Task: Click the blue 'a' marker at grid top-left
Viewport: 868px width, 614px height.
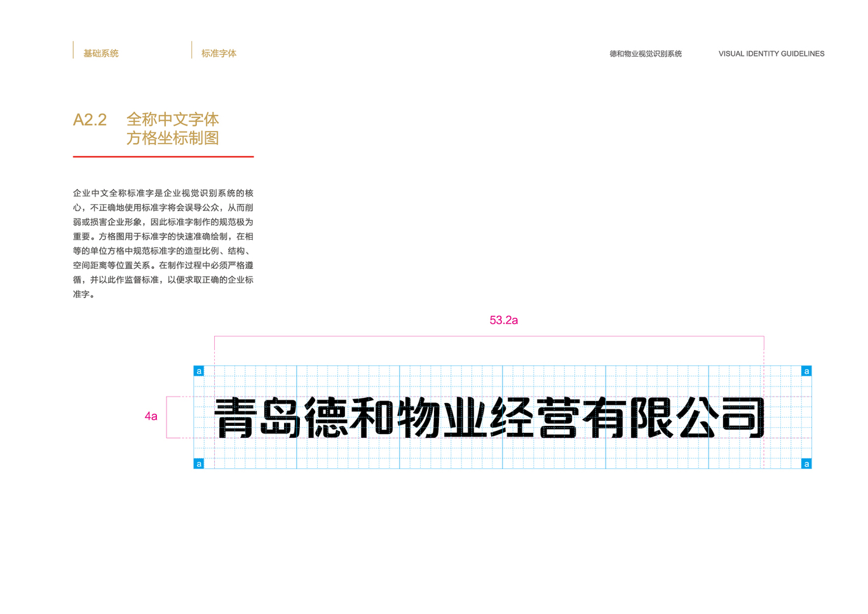Action: pyautogui.click(x=199, y=371)
